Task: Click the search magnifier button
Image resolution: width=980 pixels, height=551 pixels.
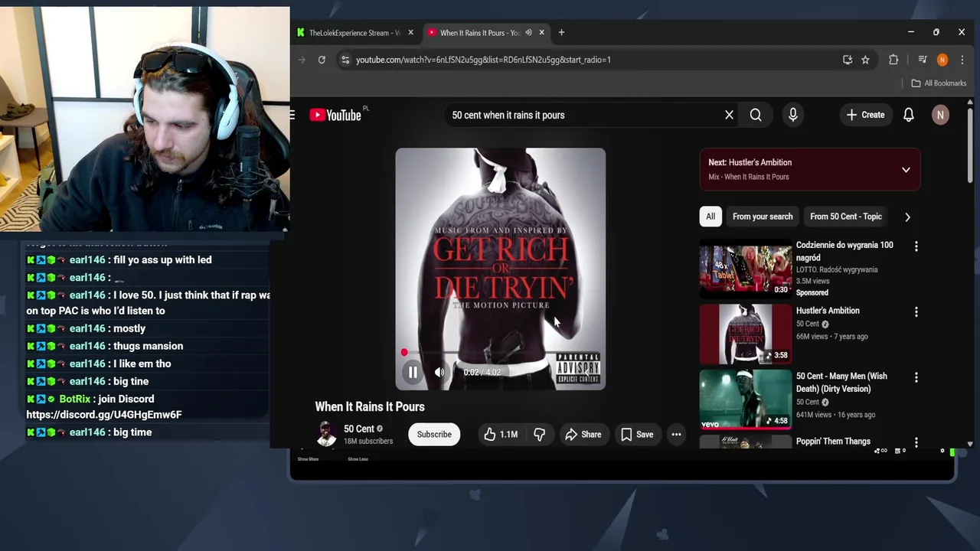Action: pos(756,115)
